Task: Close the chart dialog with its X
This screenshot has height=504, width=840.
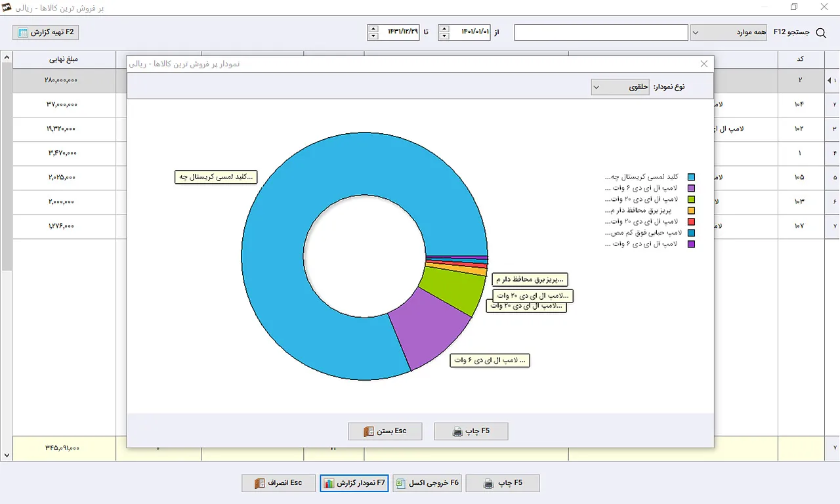Action: (704, 64)
